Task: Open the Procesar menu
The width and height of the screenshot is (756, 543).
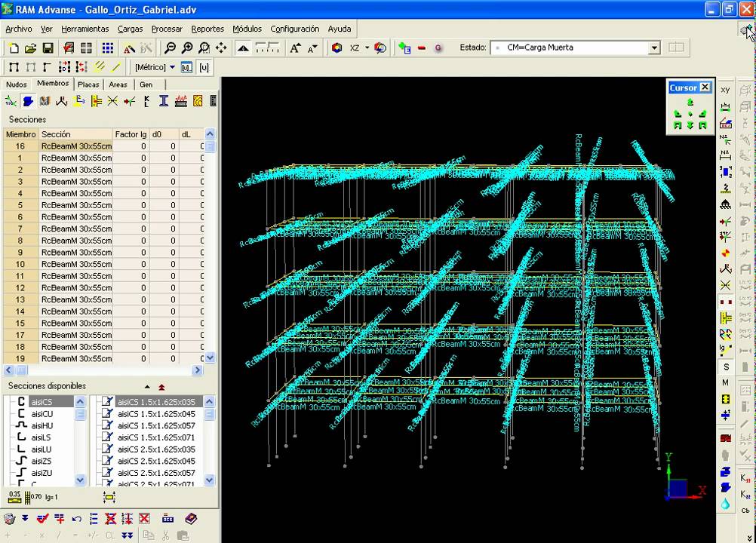Action: [x=167, y=29]
